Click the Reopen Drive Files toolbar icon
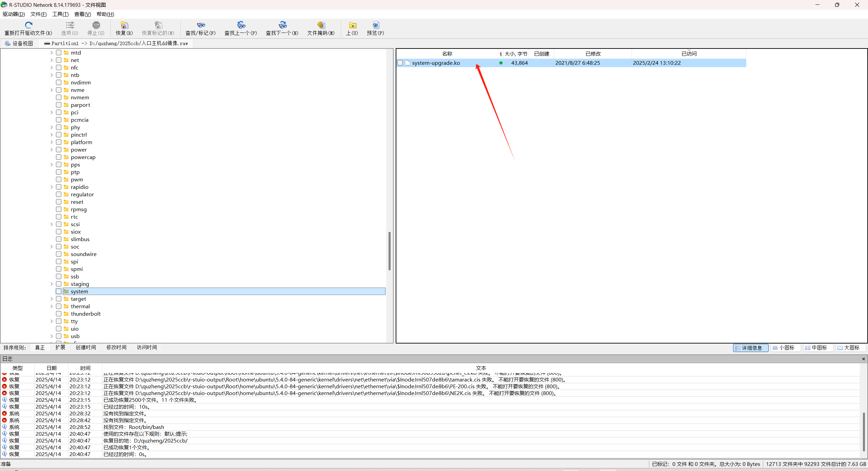 click(28, 25)
